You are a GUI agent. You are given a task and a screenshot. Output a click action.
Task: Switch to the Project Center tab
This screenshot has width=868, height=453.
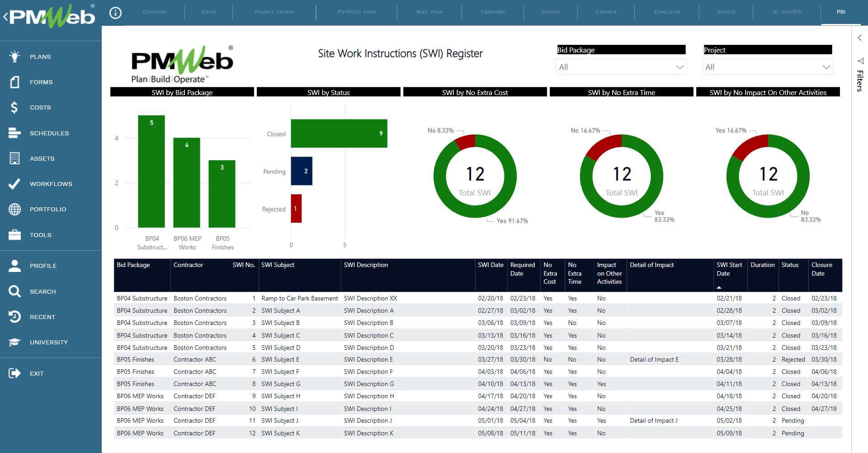pyautogui.click(x=274, y=12)
